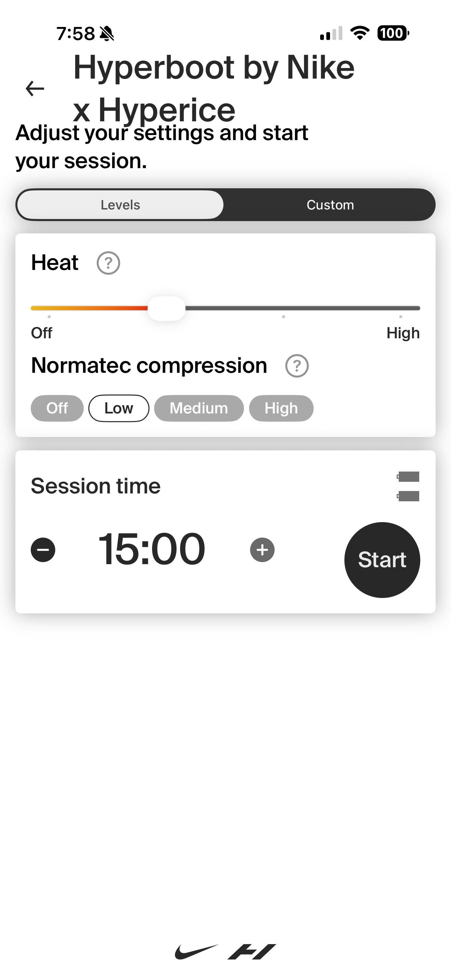
Task: Tap the Wi-Fi status icon
Action: (360, 33)
